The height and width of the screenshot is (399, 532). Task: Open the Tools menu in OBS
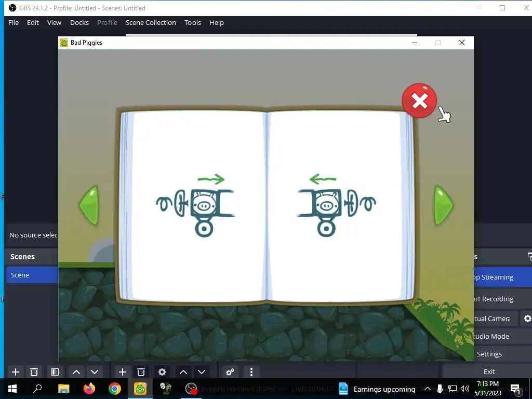click(x=193, y=22)
